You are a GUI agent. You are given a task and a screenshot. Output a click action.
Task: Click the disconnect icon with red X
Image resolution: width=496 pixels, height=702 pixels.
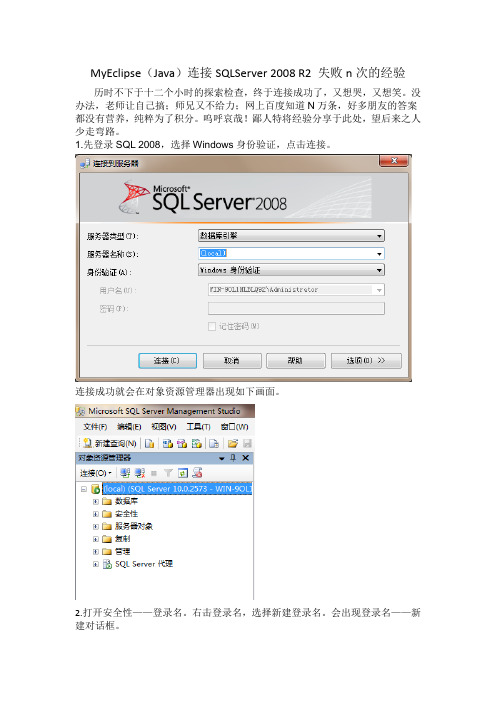click(x=140, y=473)
